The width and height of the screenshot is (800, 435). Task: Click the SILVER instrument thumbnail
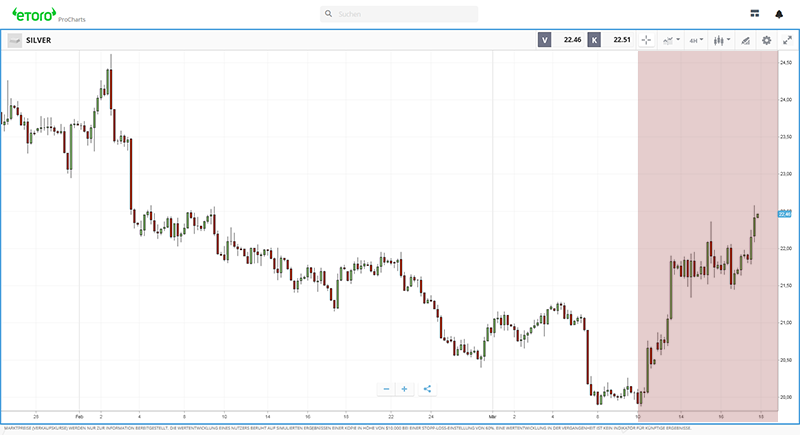(14, 40)
